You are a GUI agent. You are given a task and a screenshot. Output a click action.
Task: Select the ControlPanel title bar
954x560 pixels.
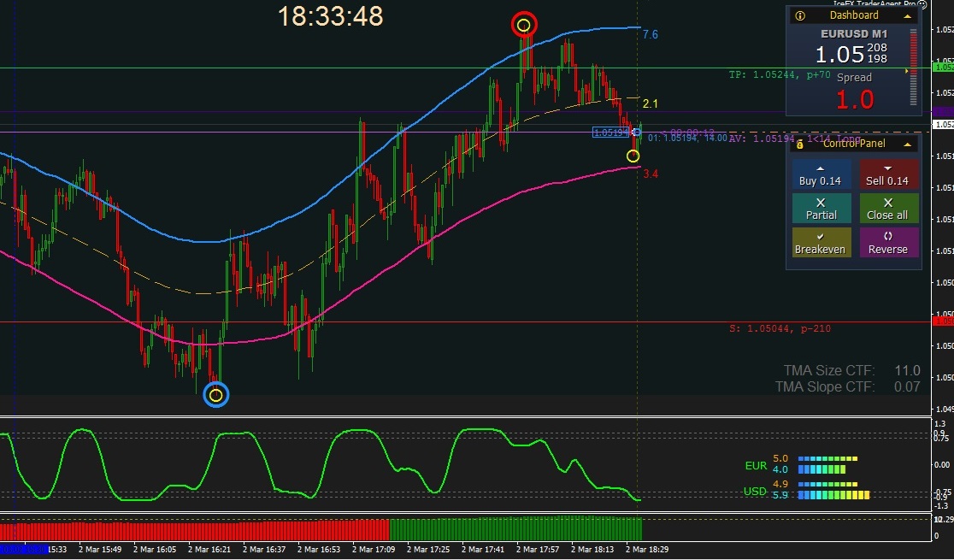click(854, 144)
